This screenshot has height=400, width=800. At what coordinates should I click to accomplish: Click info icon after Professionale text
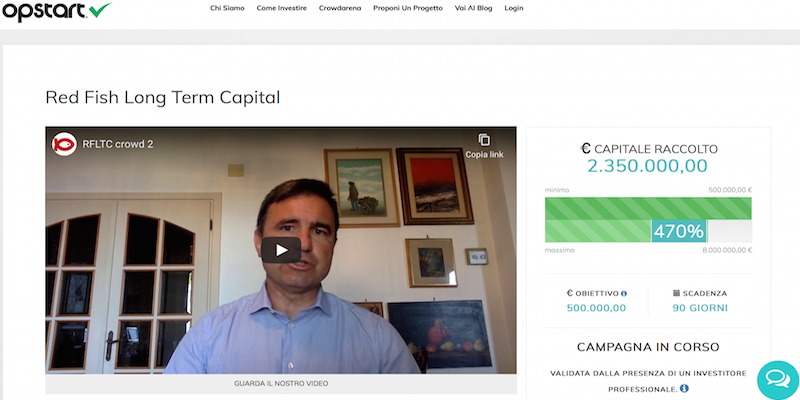684,389
